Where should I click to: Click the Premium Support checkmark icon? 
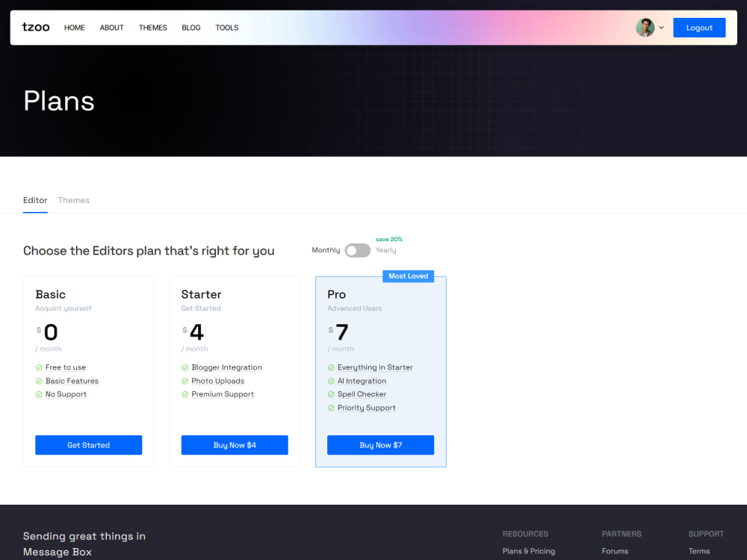185,394
